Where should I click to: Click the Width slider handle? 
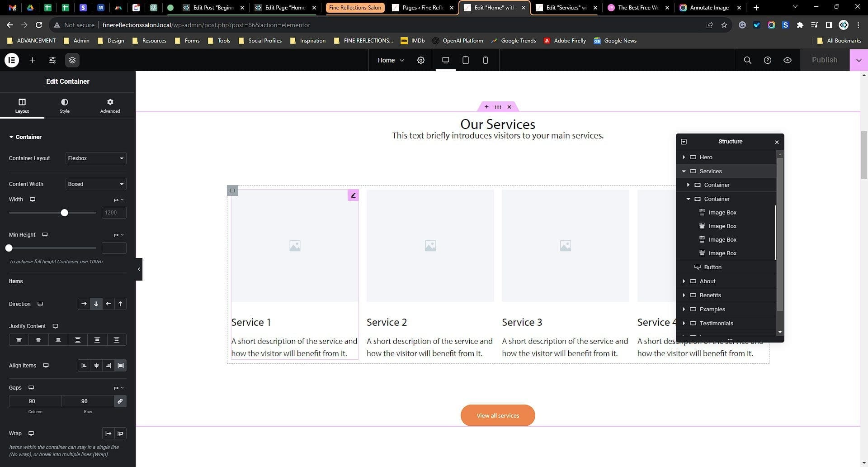point(65,213)
